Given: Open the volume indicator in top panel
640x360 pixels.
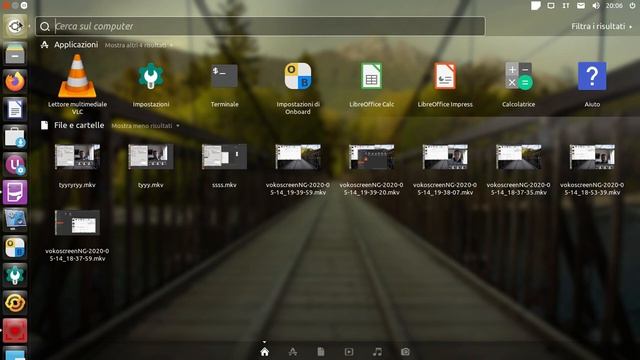Looking at the screenshot, I should click(596, 5).
